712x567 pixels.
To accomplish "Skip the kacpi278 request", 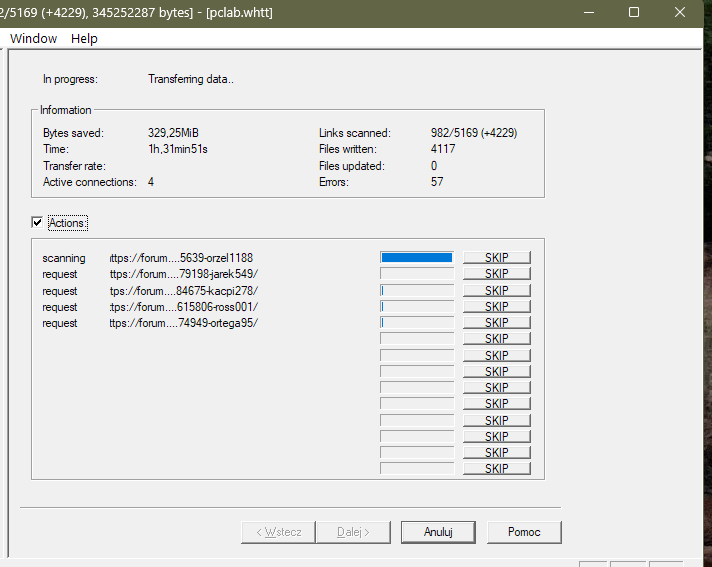I will coord(497,290).
